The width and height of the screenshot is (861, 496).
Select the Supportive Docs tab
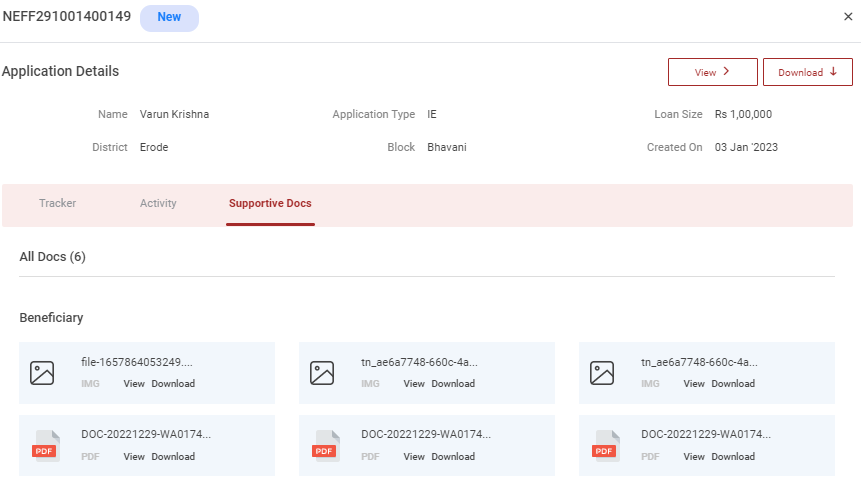coord(270,203)
